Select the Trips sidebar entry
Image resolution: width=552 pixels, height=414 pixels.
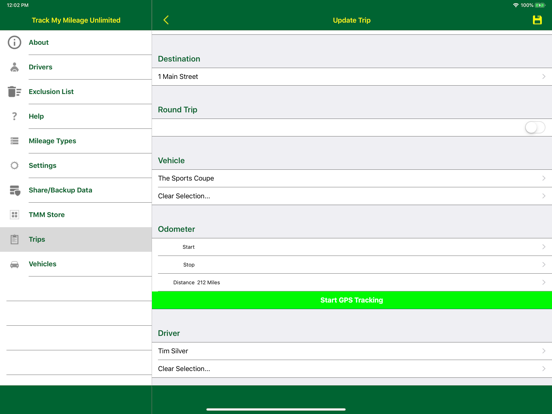[76, 239]
